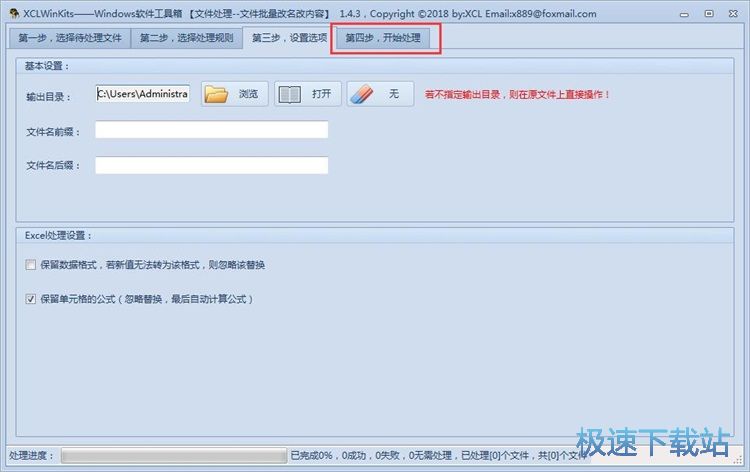
Task: Click the 输出目录 path input field
Action: [x=143, y=94]
